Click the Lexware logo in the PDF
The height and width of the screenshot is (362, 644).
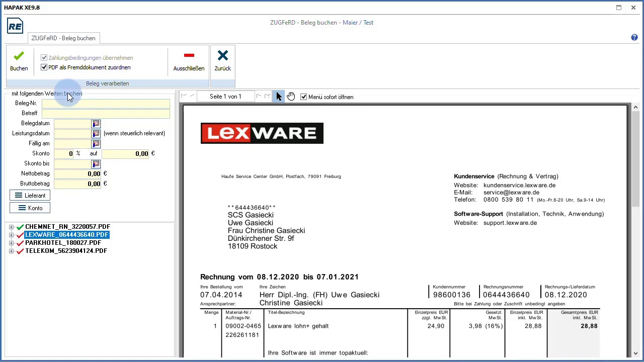(x=262, y=133)
